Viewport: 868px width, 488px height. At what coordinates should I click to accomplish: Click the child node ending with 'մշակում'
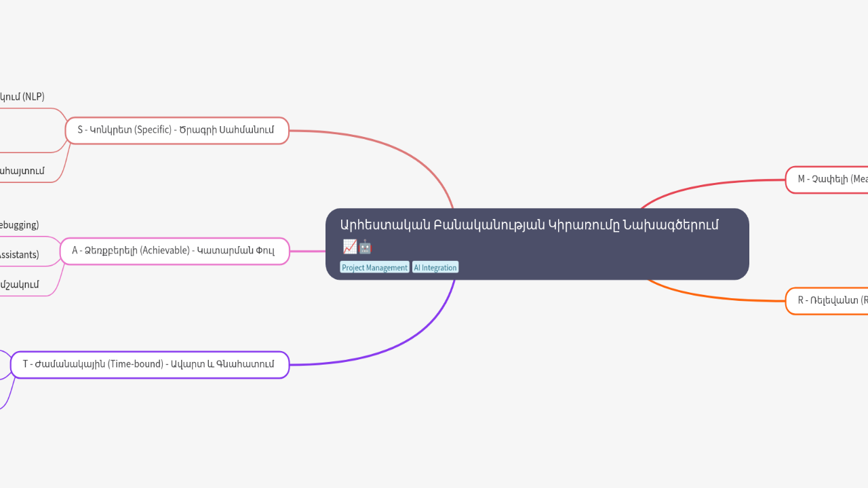click(19, 285)
